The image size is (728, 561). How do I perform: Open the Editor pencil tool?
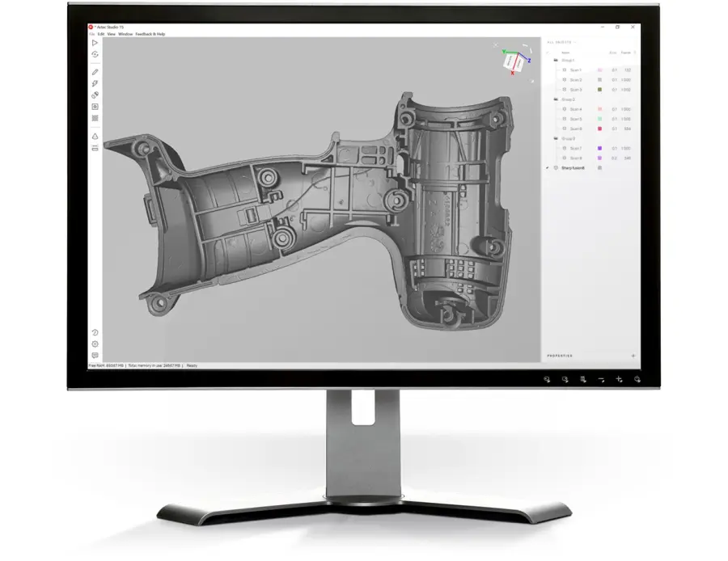96,71
